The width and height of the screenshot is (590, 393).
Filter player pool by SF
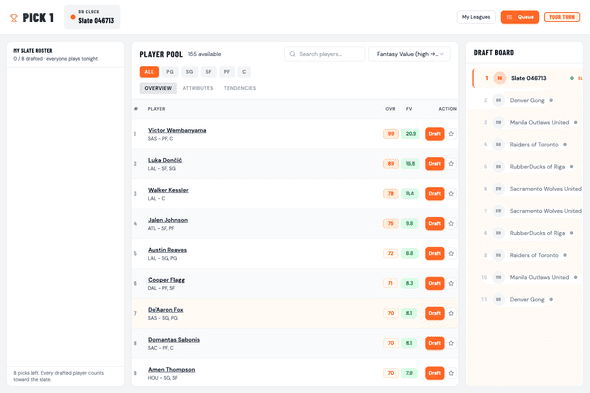tap(208, 72)
